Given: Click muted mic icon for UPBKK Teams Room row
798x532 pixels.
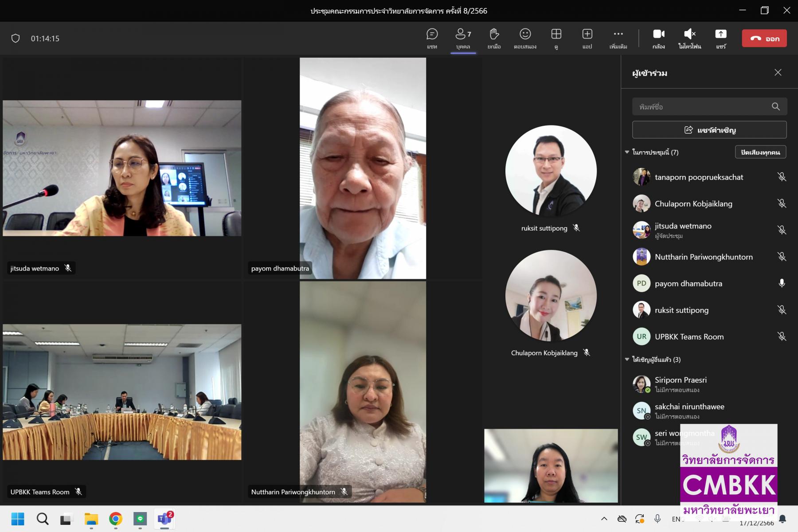Looking at the screenshot, I should click(782, 336).
